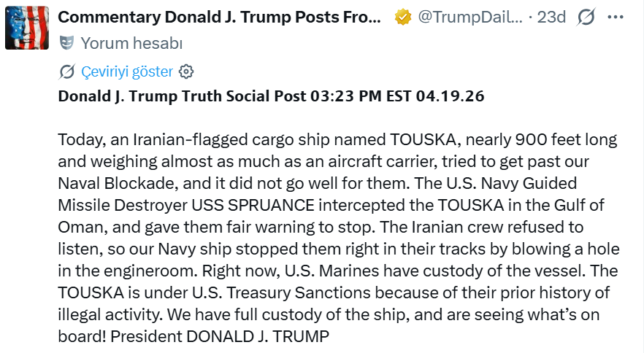Click the 23d post timestamp
Viewport: 644px width, 353px height.
click(x=551, y=17)
